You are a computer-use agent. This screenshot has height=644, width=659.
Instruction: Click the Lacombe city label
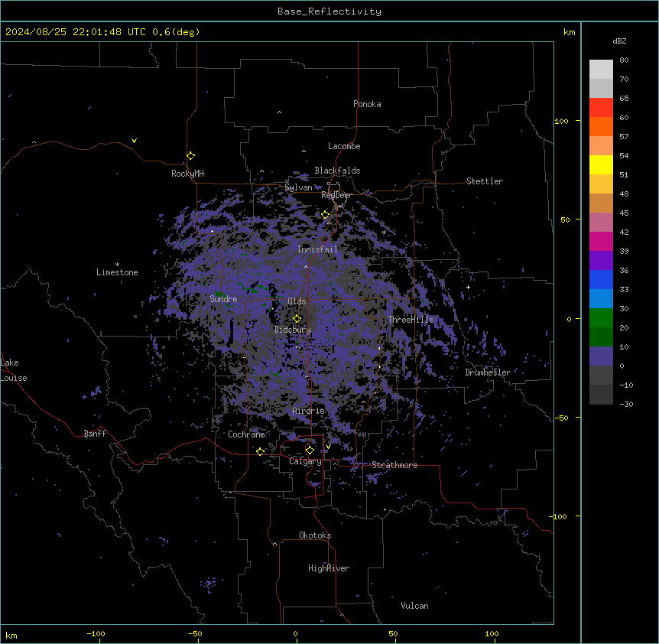344,146
